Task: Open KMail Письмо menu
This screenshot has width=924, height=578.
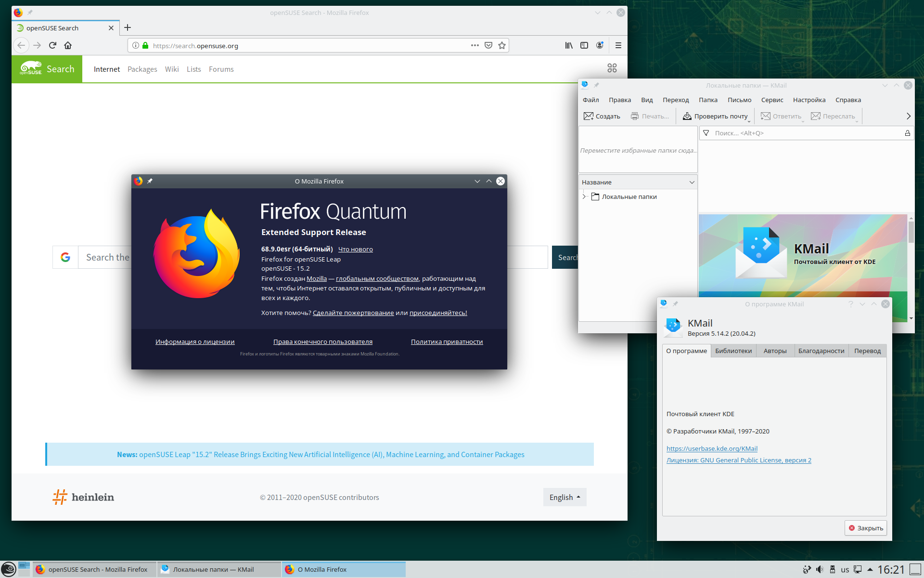Action: (739, 100)
